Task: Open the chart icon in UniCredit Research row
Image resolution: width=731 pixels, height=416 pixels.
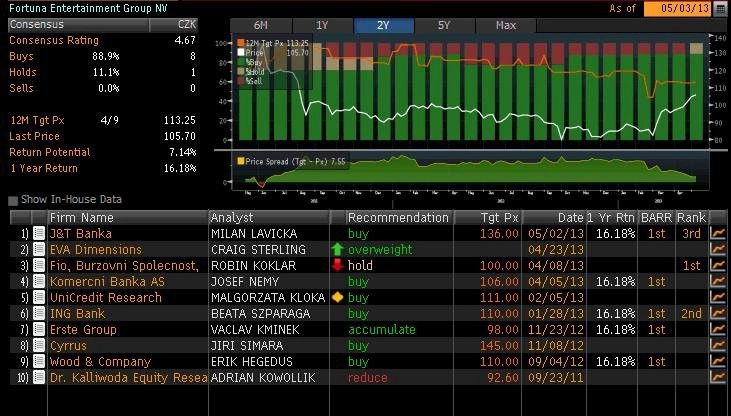Action: pyautogui.click(x=717, y=297)
